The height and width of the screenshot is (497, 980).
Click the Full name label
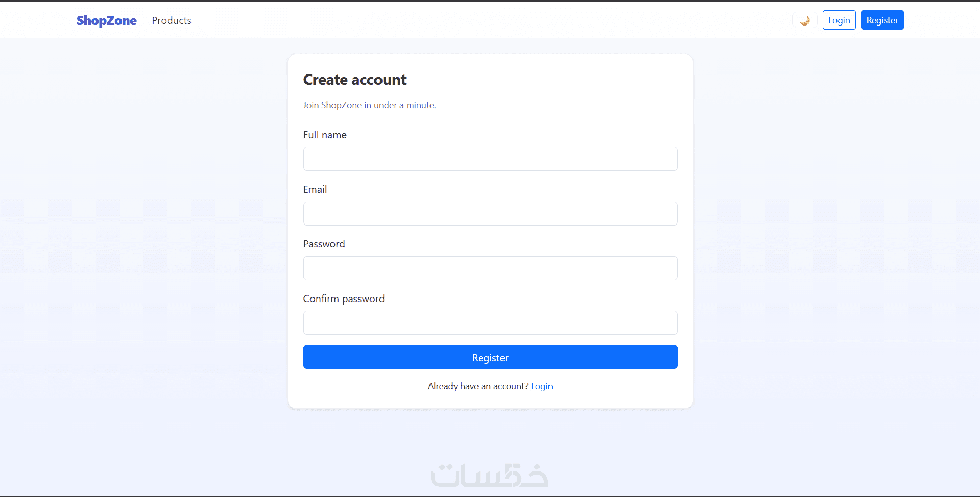[325, 135]
